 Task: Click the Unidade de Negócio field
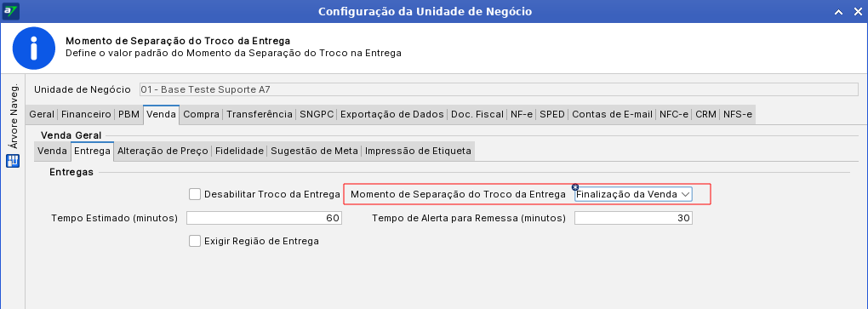(498, 89)
